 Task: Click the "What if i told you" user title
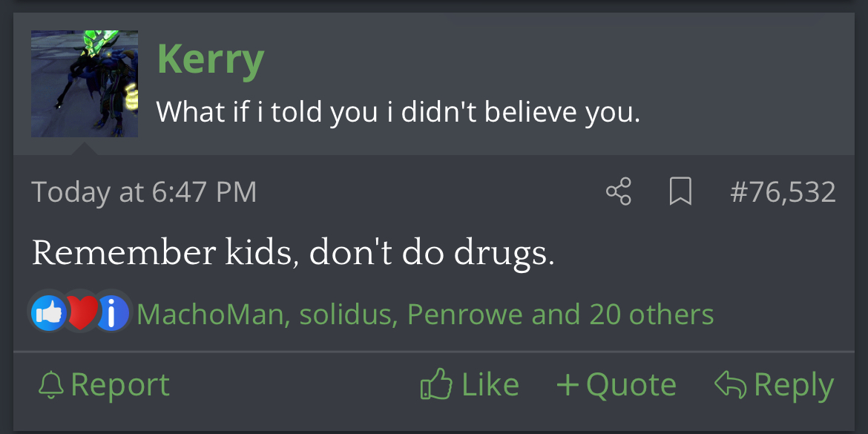[x=398, y=112]
